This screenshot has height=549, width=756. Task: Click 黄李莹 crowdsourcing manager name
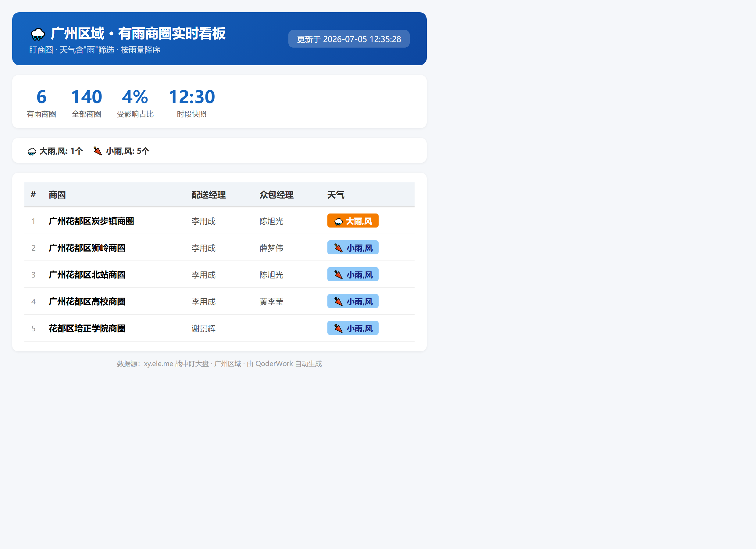pos(271,302)
